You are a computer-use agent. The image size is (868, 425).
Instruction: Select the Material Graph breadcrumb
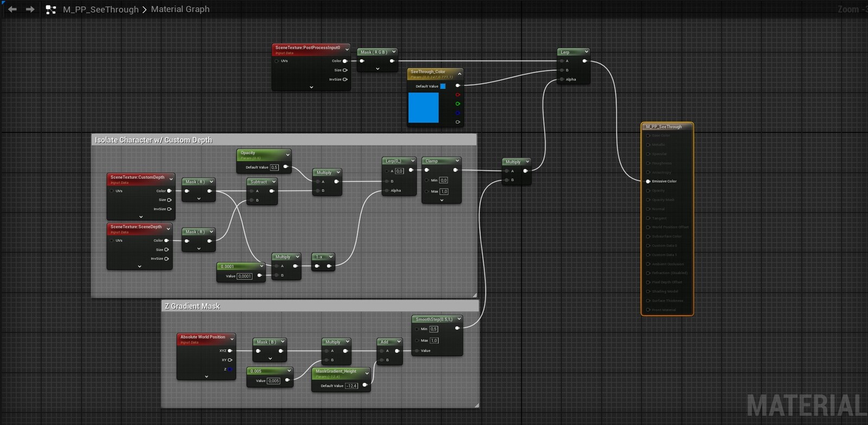(x=180, y=9)
